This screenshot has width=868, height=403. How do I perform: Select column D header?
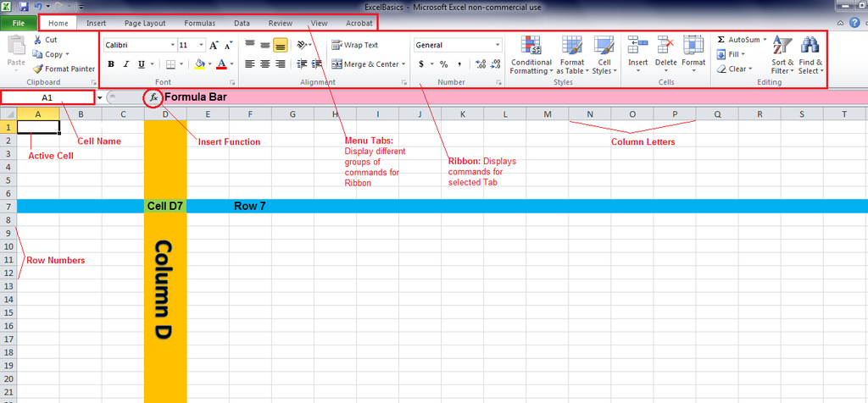[x=165, y=114]
